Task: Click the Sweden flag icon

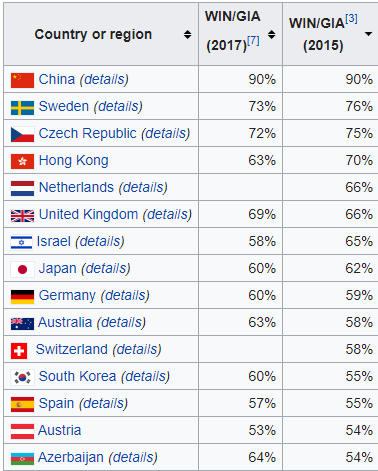Action: pos(22,108)
